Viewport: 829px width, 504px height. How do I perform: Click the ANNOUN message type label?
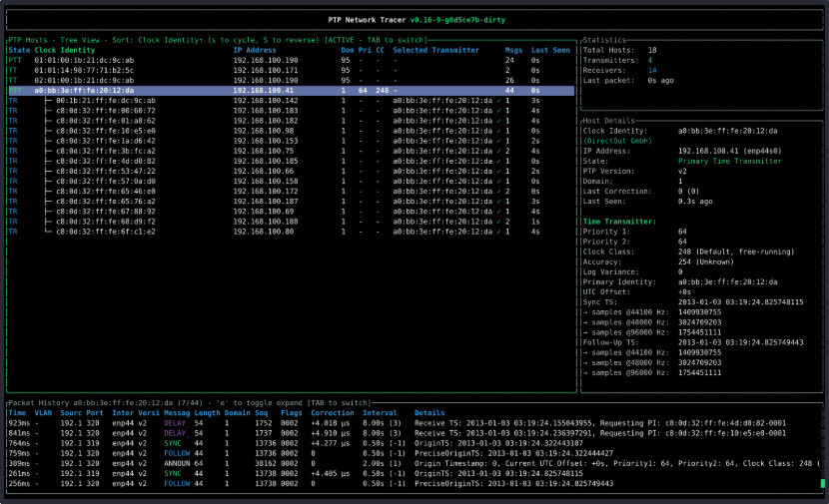179,464
